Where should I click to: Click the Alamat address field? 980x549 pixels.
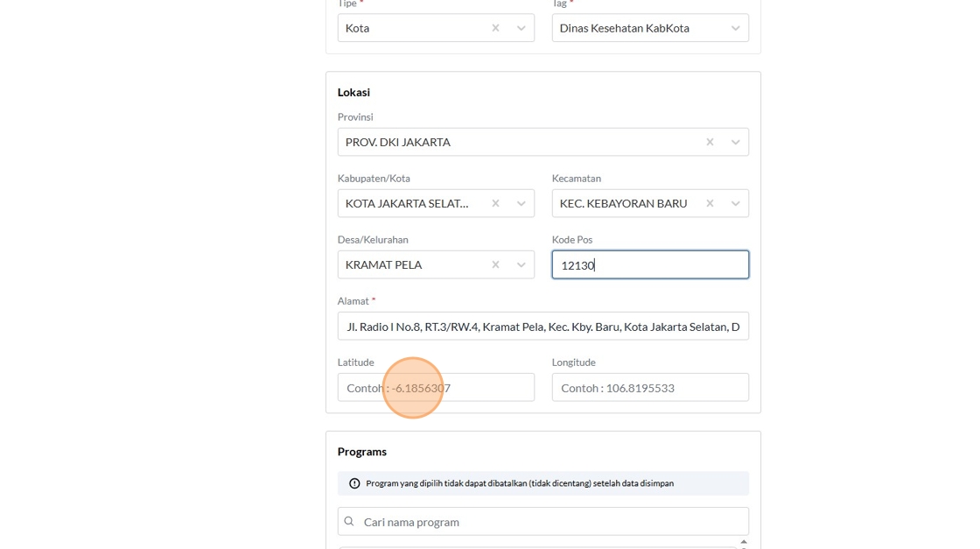point(542,327)
